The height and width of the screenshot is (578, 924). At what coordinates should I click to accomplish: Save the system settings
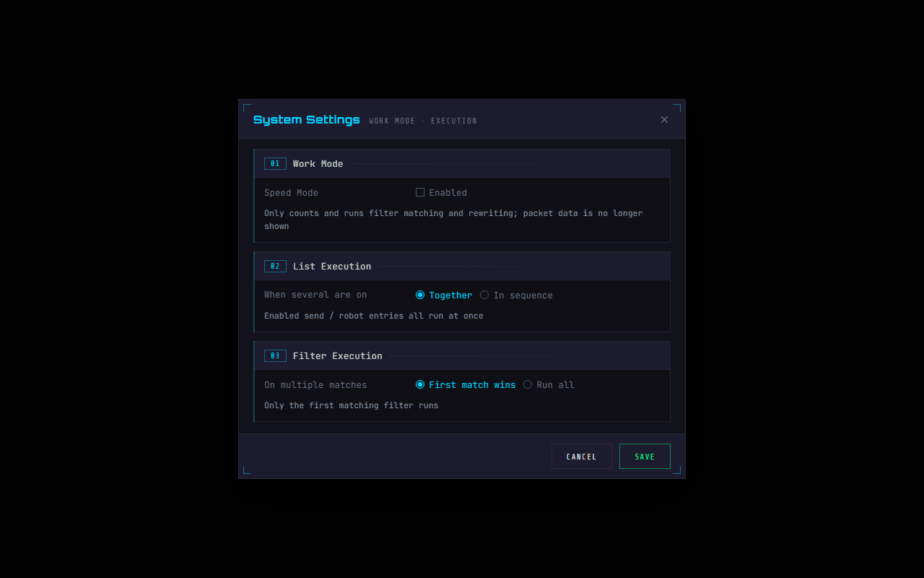(645, 457)
